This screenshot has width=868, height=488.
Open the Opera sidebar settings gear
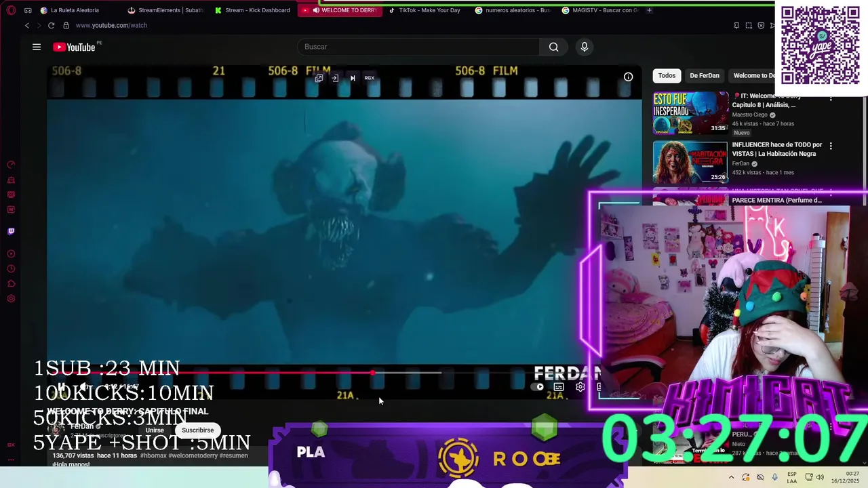[x=11, y=299]
